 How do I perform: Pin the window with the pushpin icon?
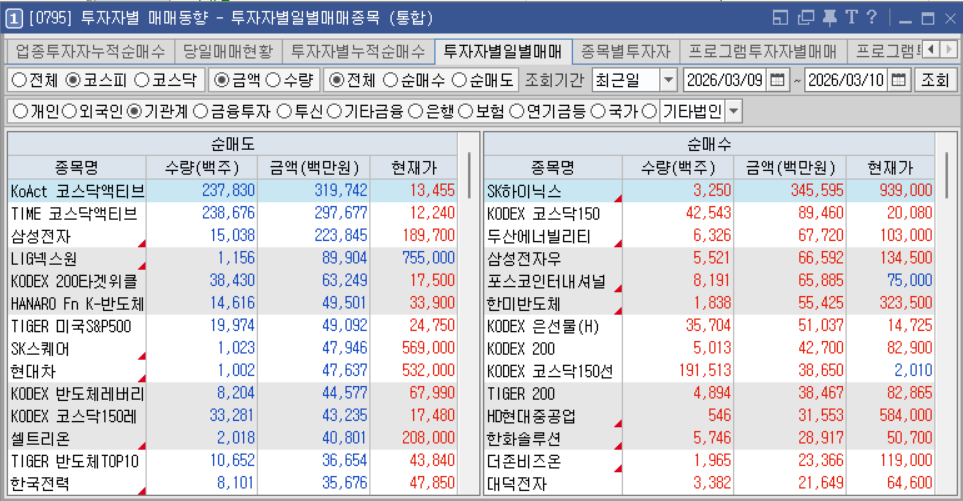tap(830, 18)
